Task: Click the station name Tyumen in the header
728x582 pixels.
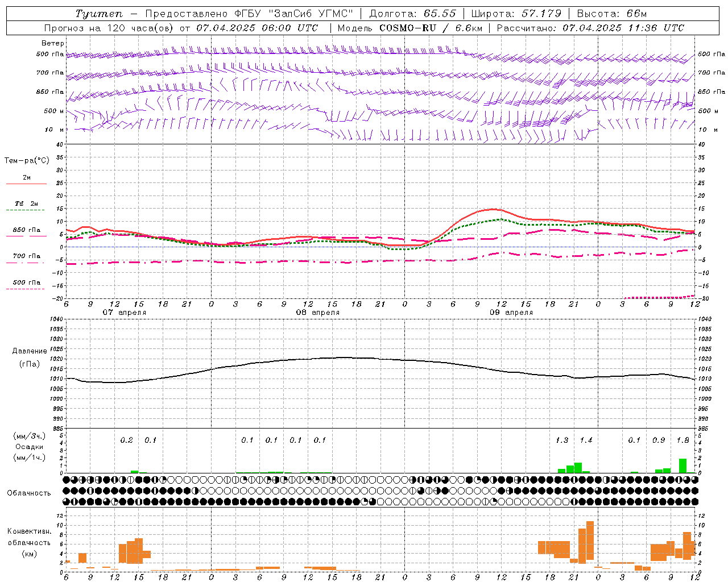Action: [x=99, y=14]
